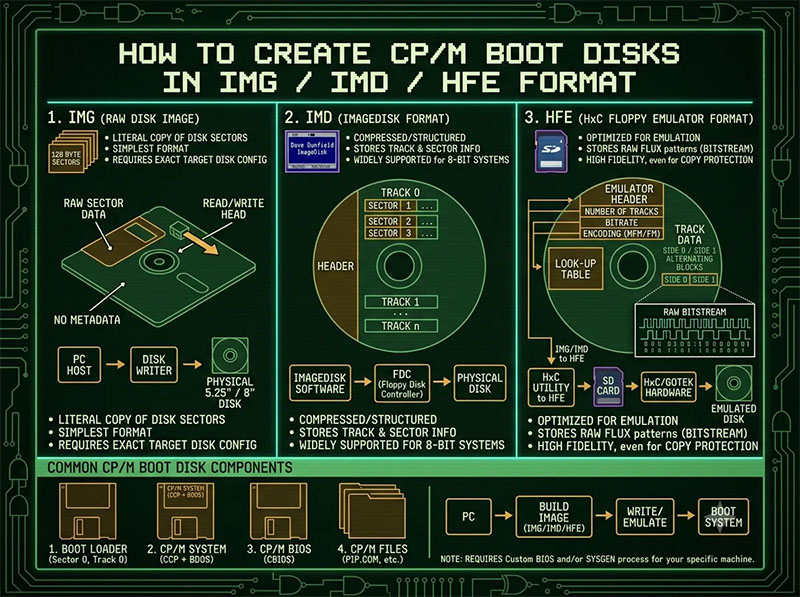The height and width of the screenshot is (597, 800).
Task: Click the CP/M System floppy icon
Action: pos(185,511)
